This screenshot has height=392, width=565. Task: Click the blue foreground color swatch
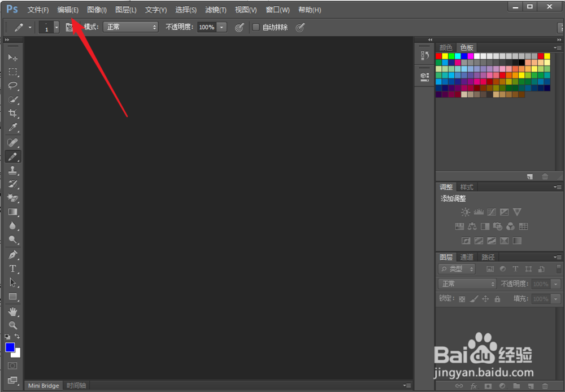10,347
